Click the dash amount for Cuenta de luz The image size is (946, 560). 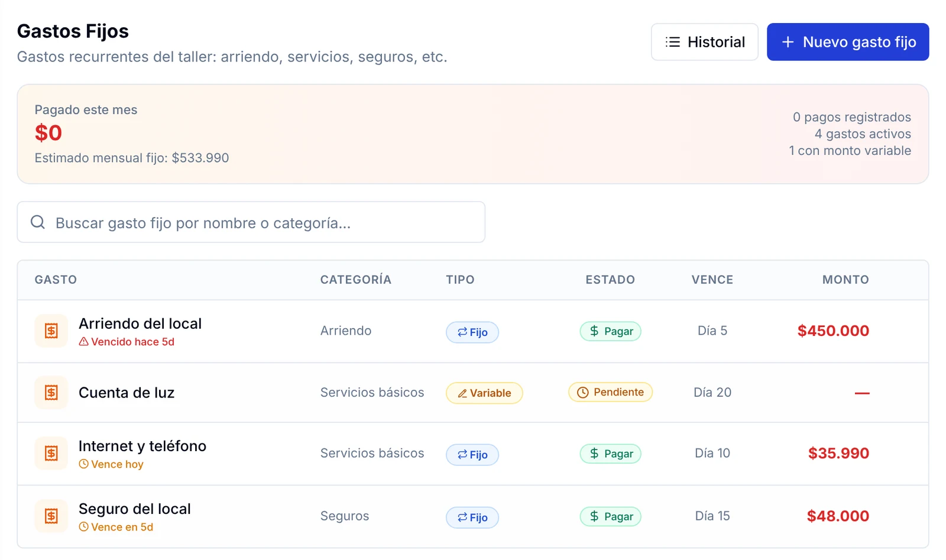pos(862,393)
